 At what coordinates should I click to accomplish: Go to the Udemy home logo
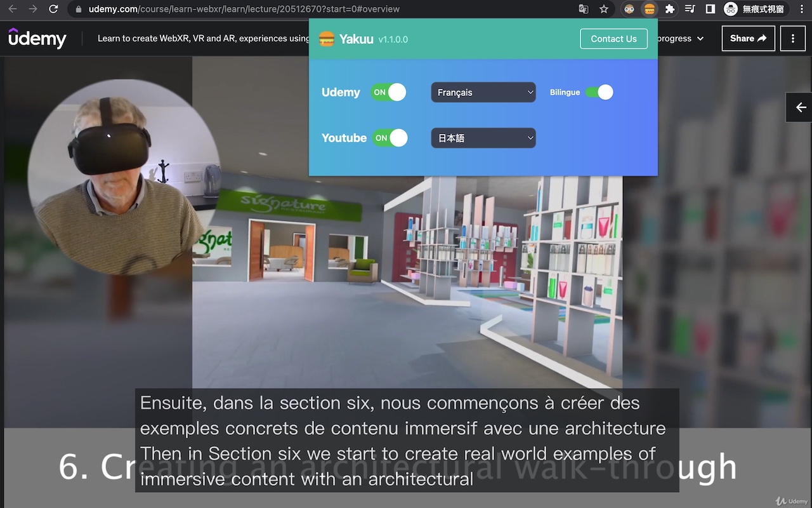(x=37, y=39)
